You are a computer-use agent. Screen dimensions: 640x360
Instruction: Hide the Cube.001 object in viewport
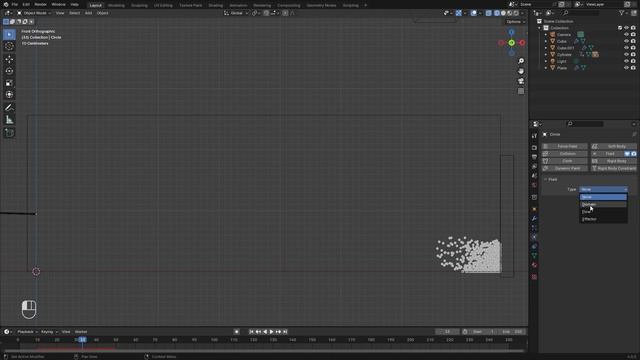[x=626, y=48]
